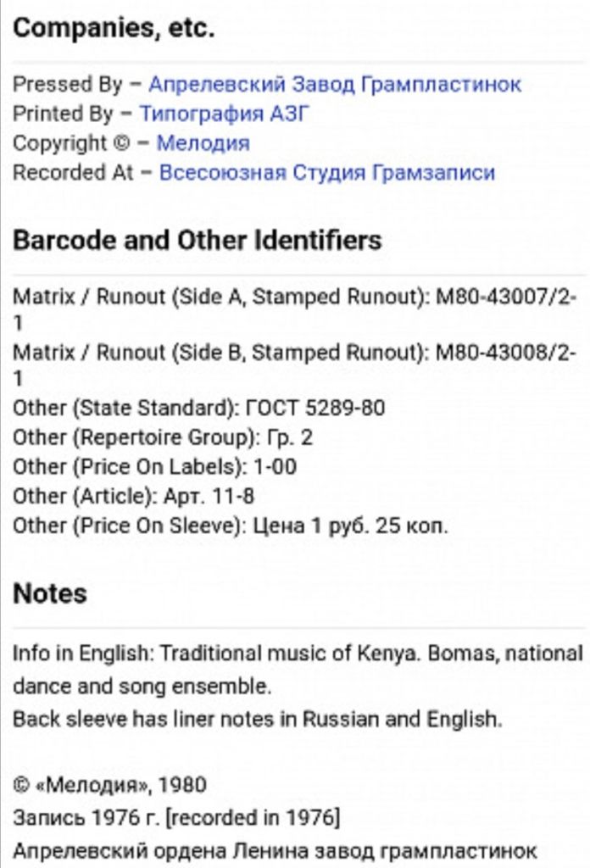Click the Repertoire Group Гр. 2 line
Image resolution: width=590 pixels, height=868 pixels.
(x=163, y=437)
